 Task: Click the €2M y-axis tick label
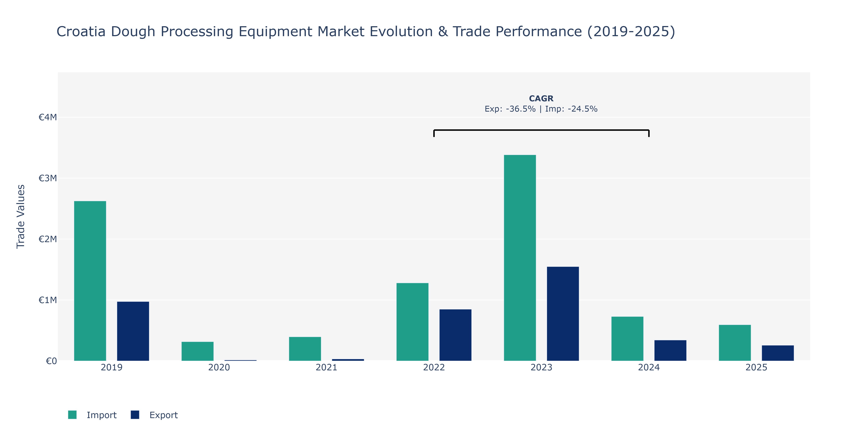pos(48,239)
